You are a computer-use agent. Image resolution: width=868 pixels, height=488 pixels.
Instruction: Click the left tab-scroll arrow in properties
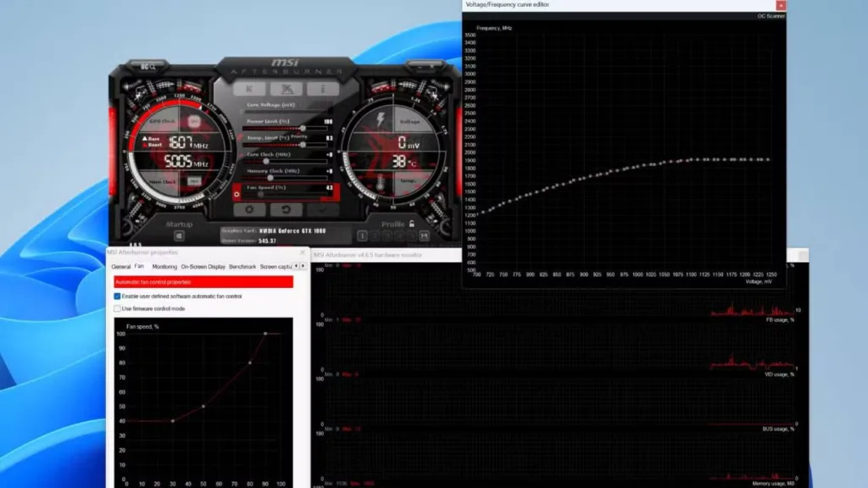tap(296, 266)
